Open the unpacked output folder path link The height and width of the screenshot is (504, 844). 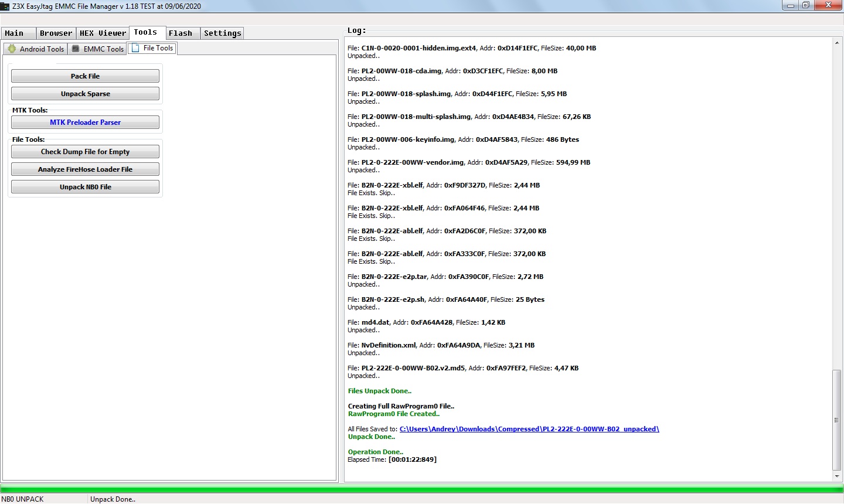(x=529, y=429)
